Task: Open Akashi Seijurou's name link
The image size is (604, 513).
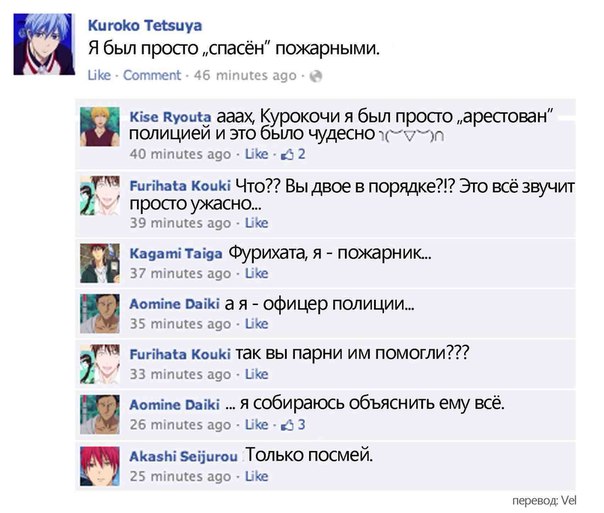Action: 183,457
